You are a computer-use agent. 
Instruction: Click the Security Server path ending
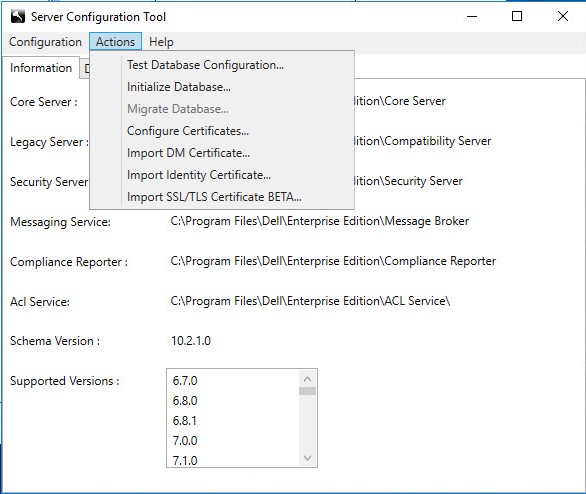click(408, 181)
